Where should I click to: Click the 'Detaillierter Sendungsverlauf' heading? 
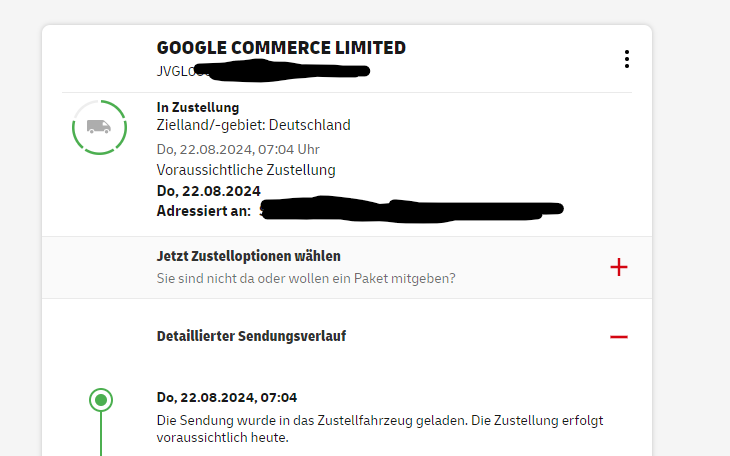pos(251,336)
